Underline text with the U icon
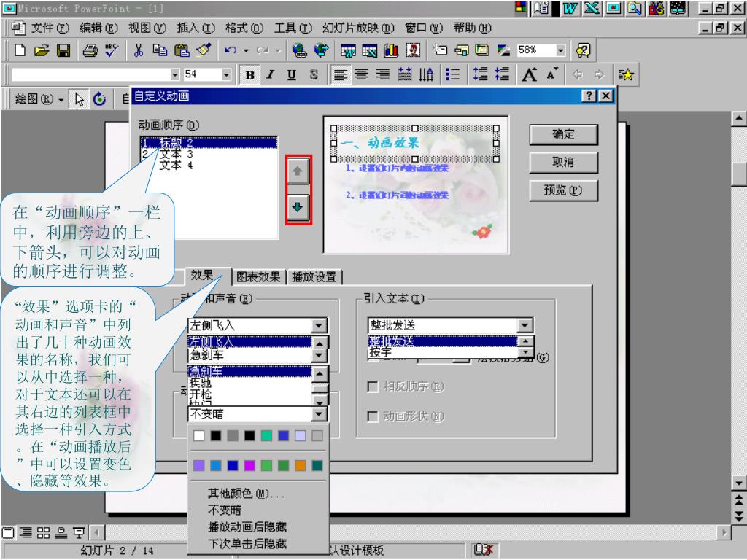The width and height of the screenshot is (747, 560). (292, 75)
